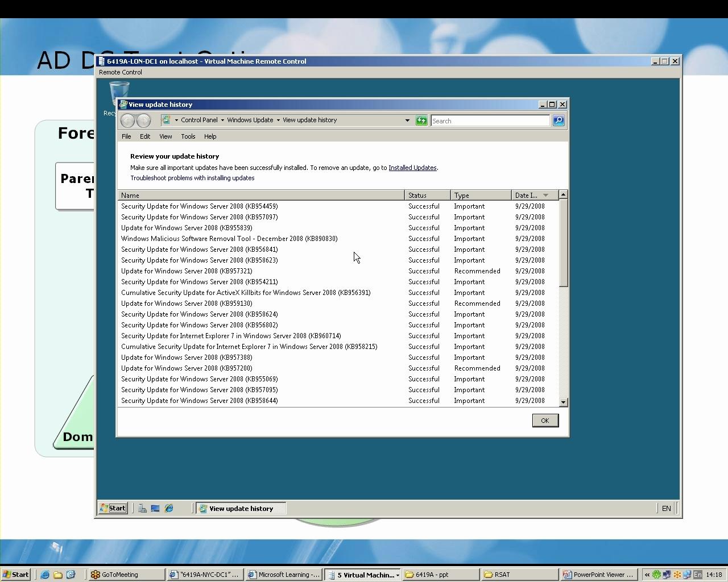Image resolution: width=728 pixels, height=582 pixels.
Task: Open Troubleshoot problems with installing updates
Action: [x=192, y=178]
